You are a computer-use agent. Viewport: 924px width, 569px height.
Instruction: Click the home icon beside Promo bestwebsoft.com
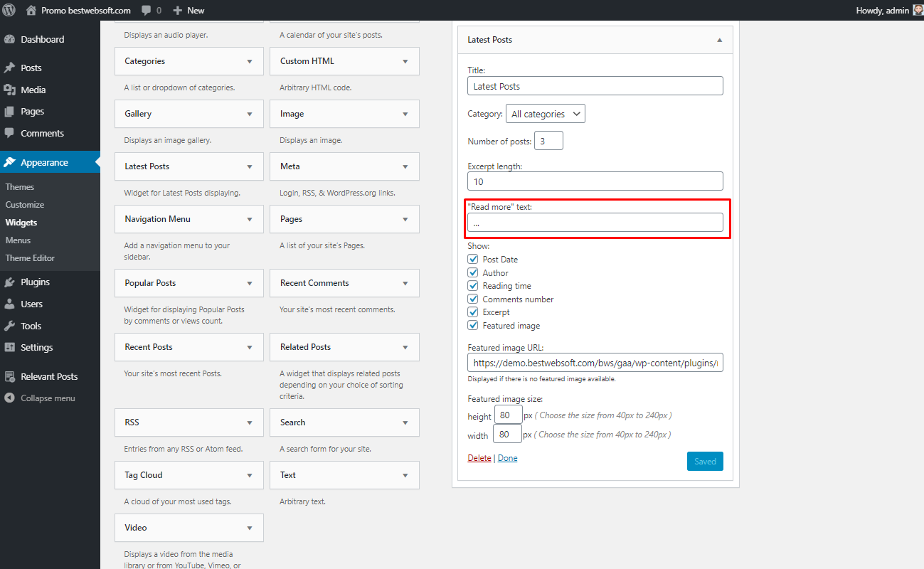coord(31,10)
